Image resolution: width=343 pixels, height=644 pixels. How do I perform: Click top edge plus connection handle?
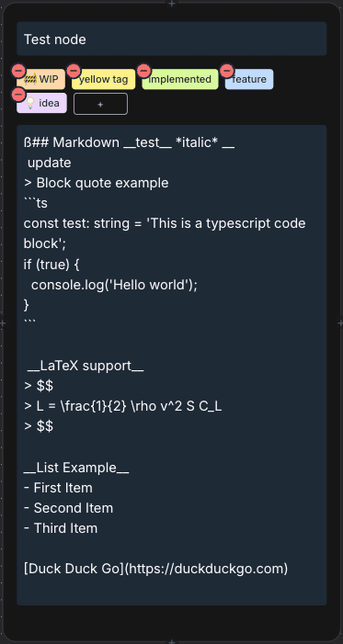(171, 4)
